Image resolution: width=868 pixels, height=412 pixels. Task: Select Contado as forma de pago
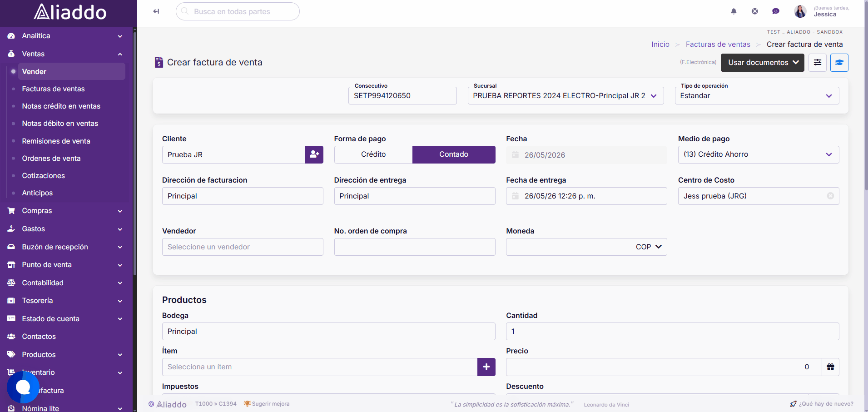454,154
